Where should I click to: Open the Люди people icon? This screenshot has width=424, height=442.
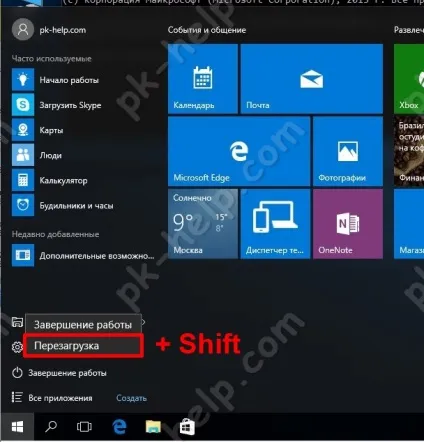tap(23, 155)
